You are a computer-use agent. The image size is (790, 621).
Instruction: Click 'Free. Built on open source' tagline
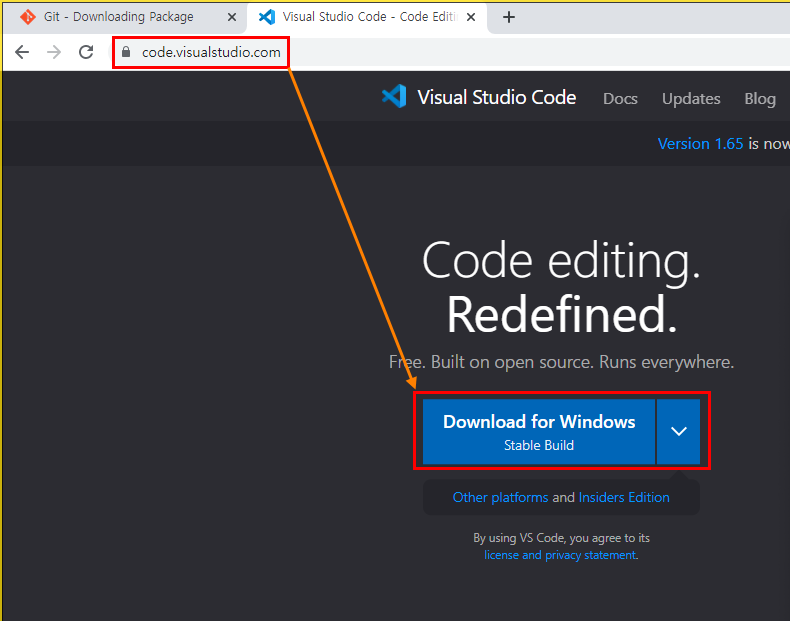coord(561,362)
